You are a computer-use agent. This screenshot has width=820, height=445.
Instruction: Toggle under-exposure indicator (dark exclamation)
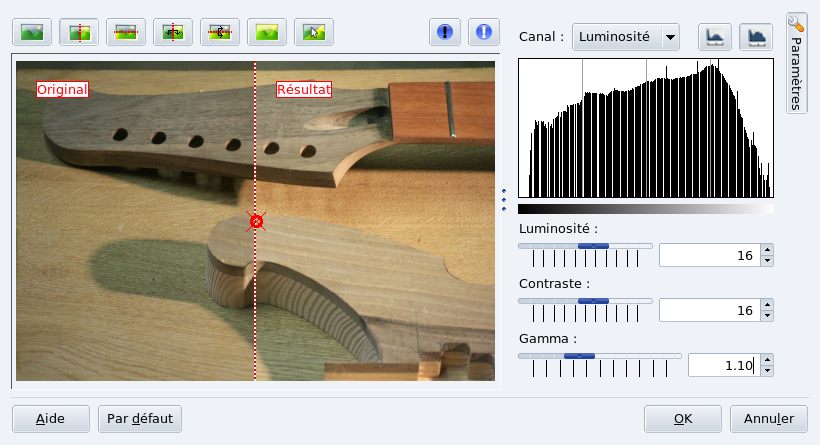pos(445,32)
